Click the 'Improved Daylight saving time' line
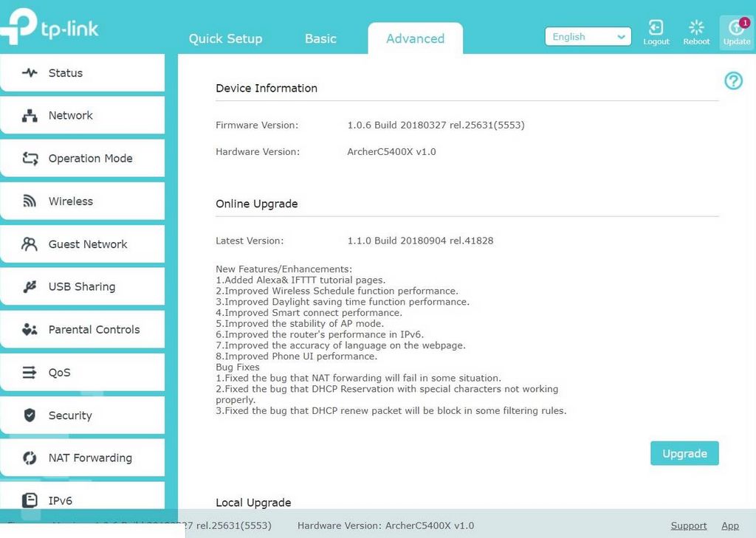The height and width of the screenshot is (538, 756). pyautogui.click(x=343, y=302)
